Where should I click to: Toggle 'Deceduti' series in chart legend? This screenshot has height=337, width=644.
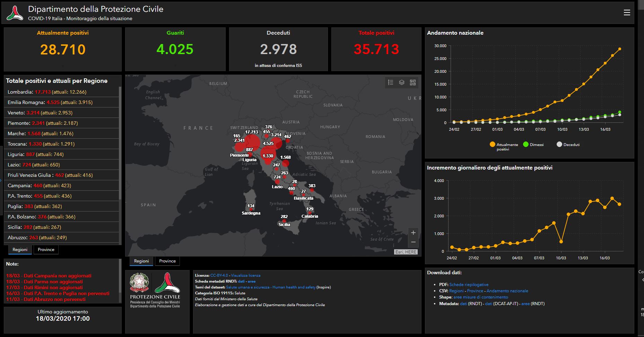568,145
